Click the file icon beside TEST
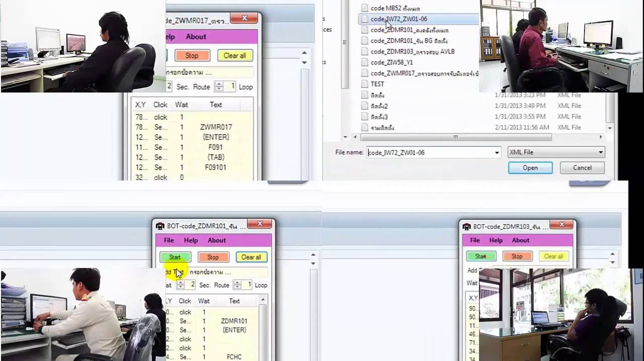644x361 pixels. pyautogui.click(x=365, y=84)
